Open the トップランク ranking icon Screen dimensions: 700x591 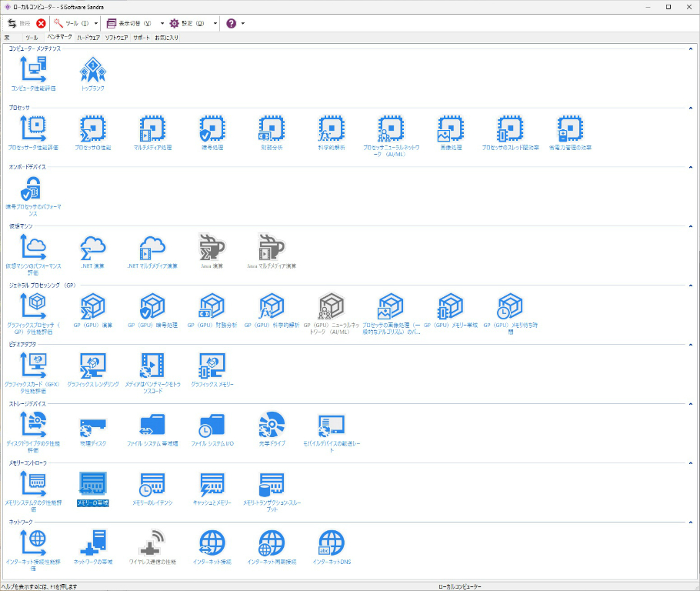point(93,74)
